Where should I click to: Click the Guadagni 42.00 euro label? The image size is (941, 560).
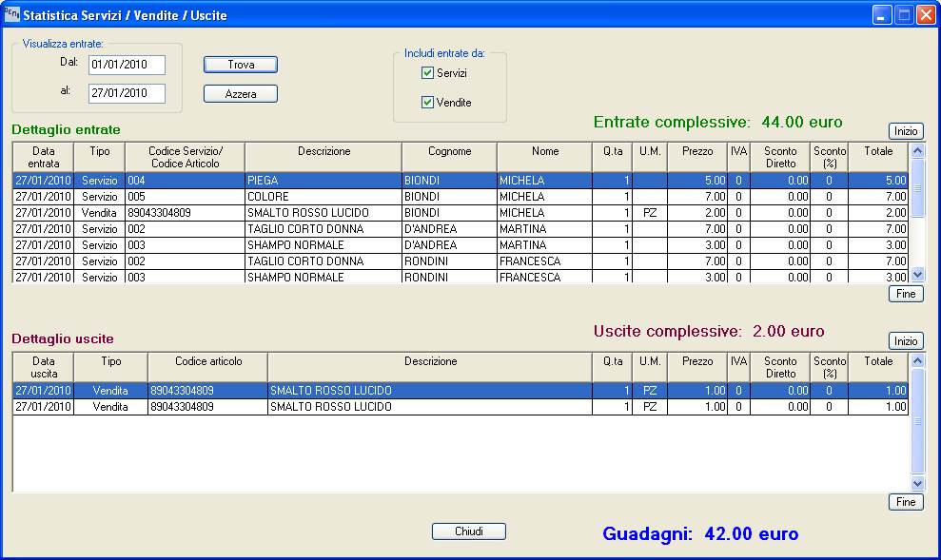(x=700, y=533)
